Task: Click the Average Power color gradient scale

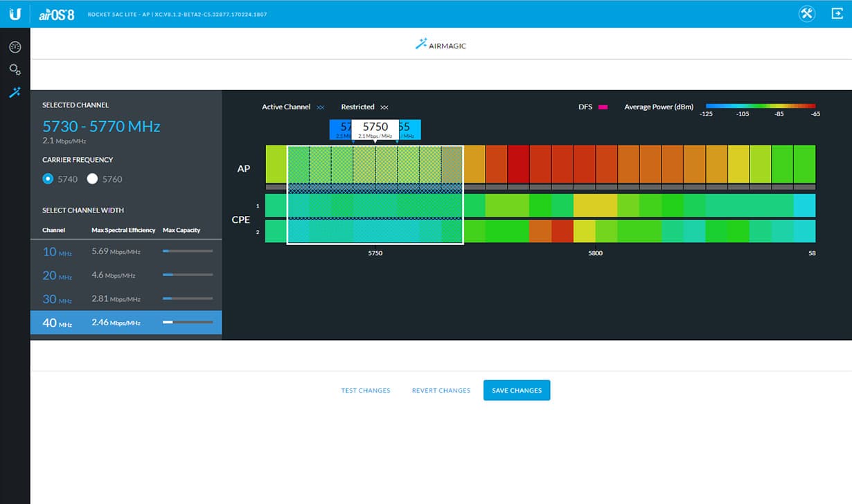Action: (761, 106)
